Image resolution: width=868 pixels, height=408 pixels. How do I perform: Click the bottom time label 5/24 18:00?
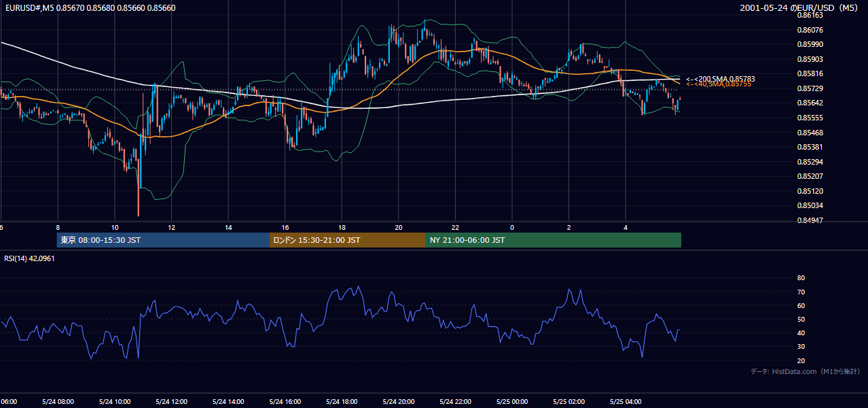342,401
